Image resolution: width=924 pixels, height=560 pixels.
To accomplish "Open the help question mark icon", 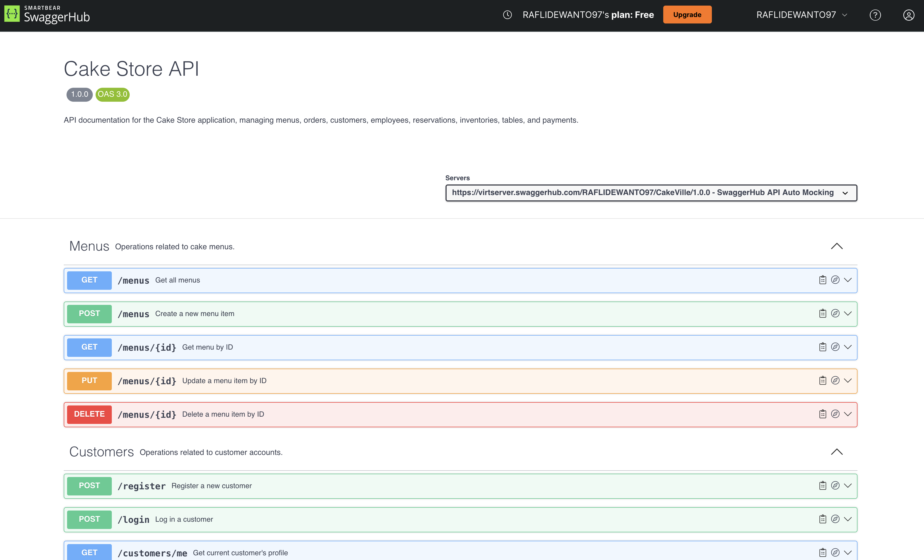I will click(875, 15).
